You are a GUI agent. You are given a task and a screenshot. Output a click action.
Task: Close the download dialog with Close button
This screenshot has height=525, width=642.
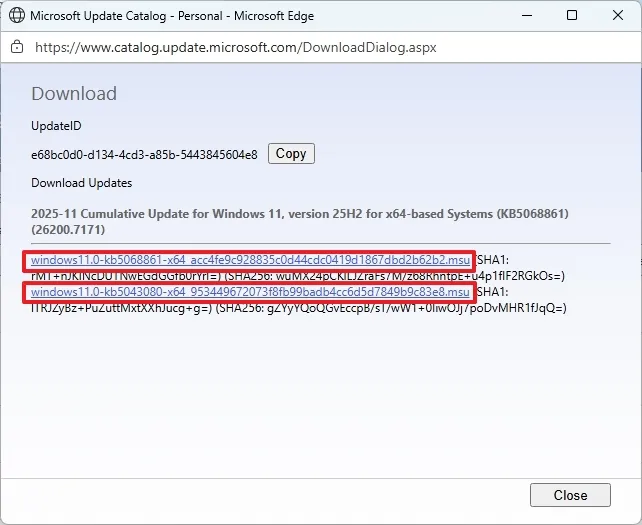570,495
